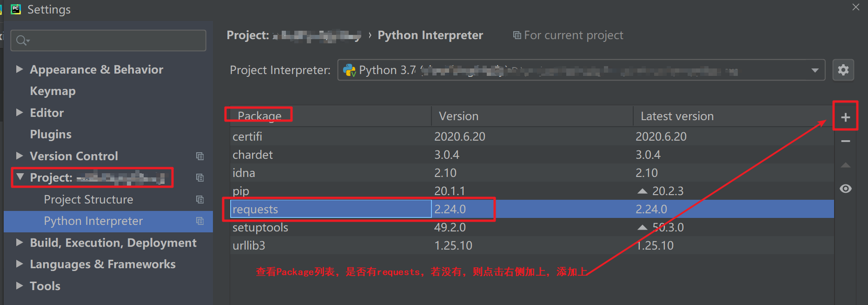Toggle the show early releases eye icon
868x305 pixels.
845,189
